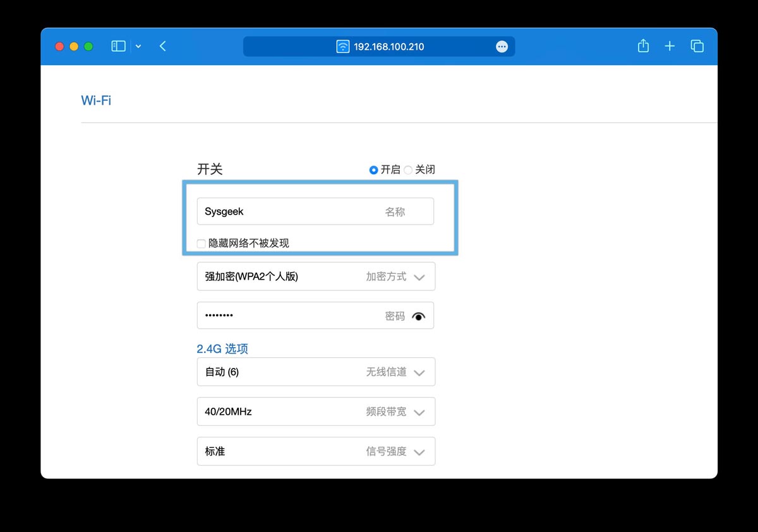Click the Wi-Fi page heading link
Viewport: 758px width, 532px height.
click(x=95, y=100)
